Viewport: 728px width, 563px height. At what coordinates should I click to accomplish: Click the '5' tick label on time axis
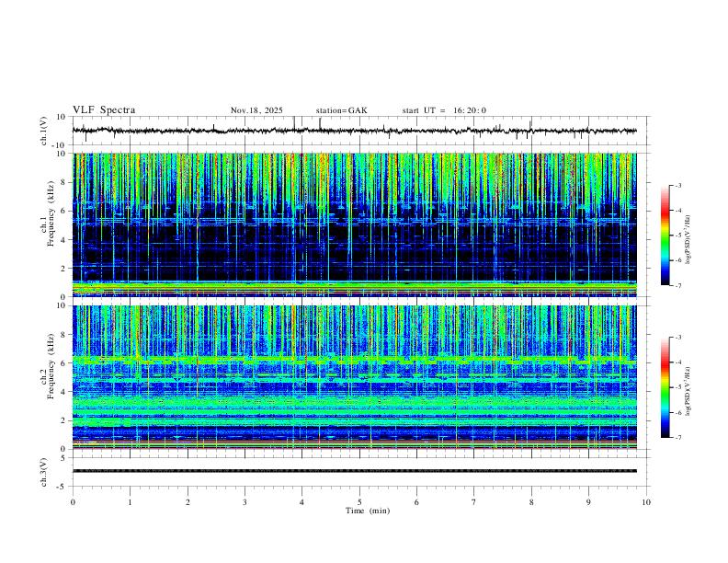coord(359,502)
